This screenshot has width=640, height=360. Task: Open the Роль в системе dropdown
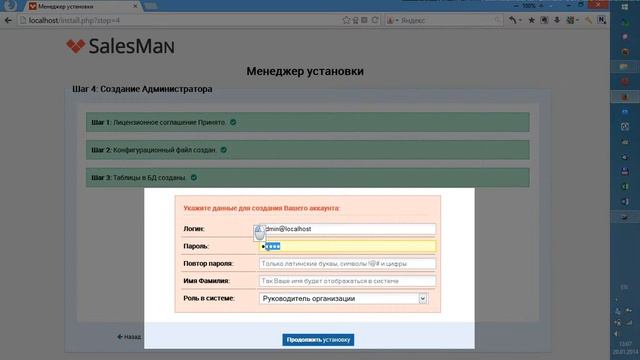(343, 298)
